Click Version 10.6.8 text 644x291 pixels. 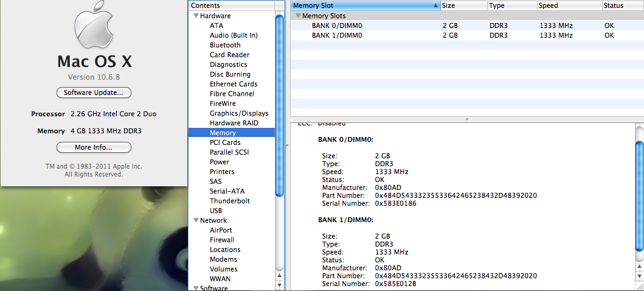click(x=94, y=77)
